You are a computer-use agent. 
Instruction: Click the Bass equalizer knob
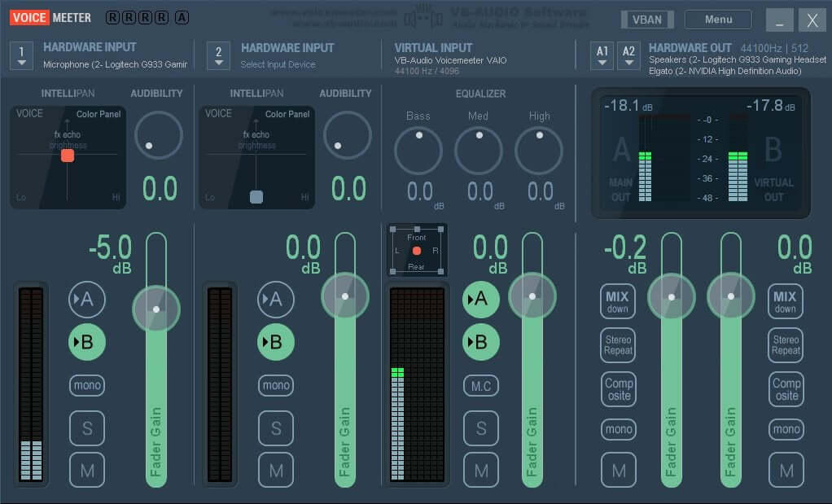point(418,151)
